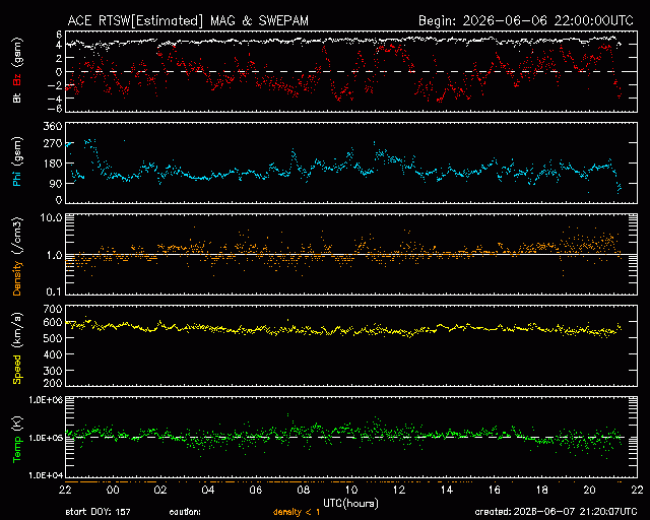This screenshot has height=520, width=650.
Task: Click the '20' hour tick label
Action: point(589,490)
